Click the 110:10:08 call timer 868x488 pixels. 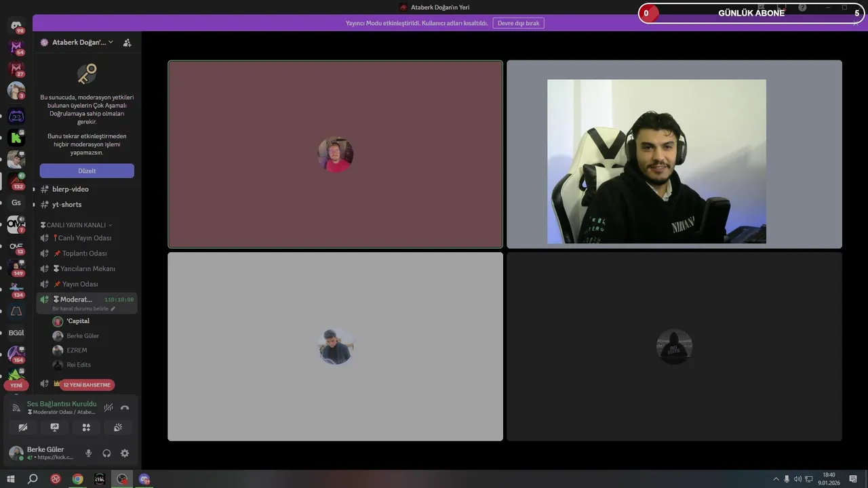119,300
